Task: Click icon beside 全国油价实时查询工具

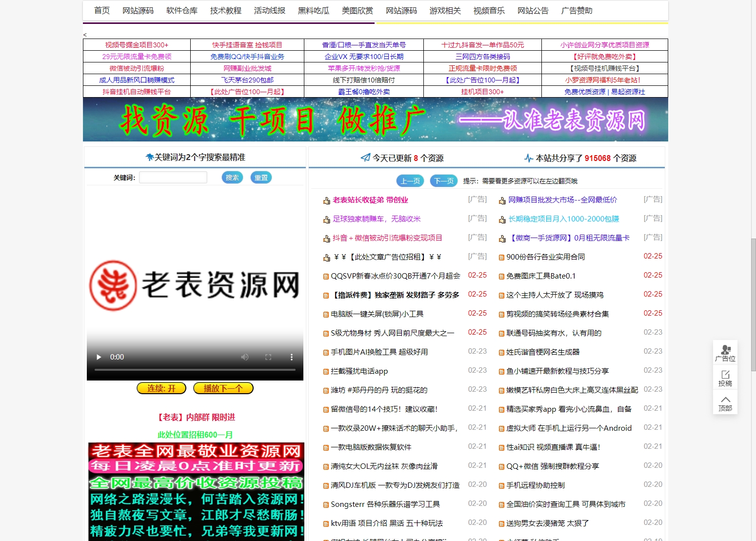Action: coord(501,505)
